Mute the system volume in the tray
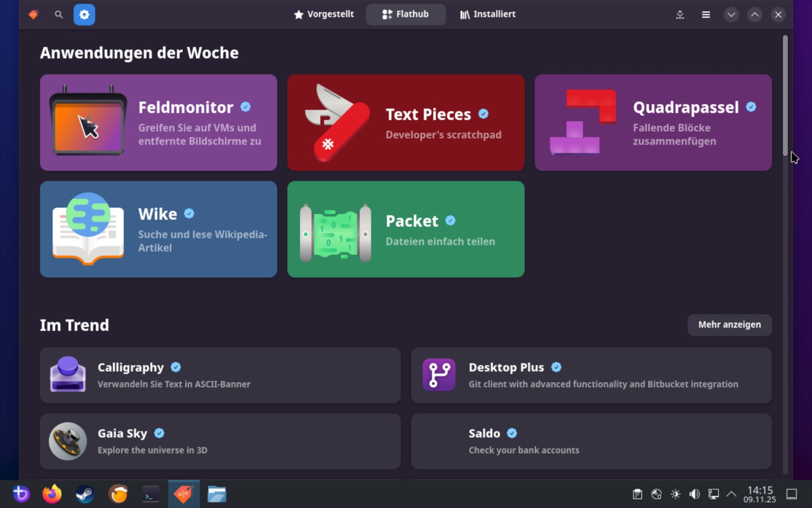Viewport: 812px width, 508px height. point(693,494)
